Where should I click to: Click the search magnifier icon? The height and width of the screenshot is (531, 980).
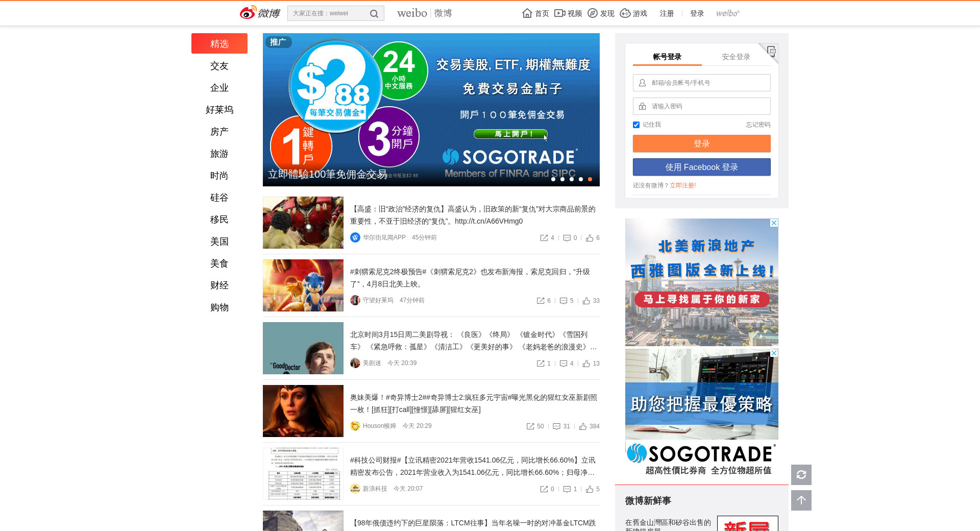(374, 14)
